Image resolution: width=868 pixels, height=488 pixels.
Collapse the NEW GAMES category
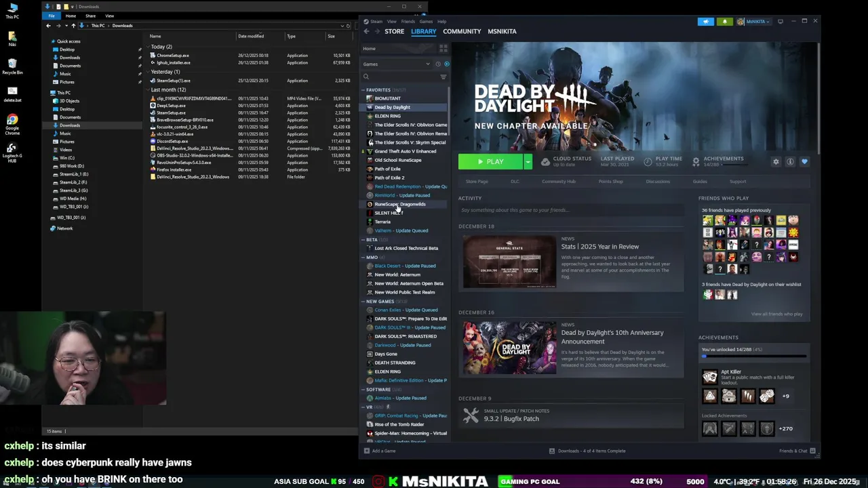tap(363, 302)
